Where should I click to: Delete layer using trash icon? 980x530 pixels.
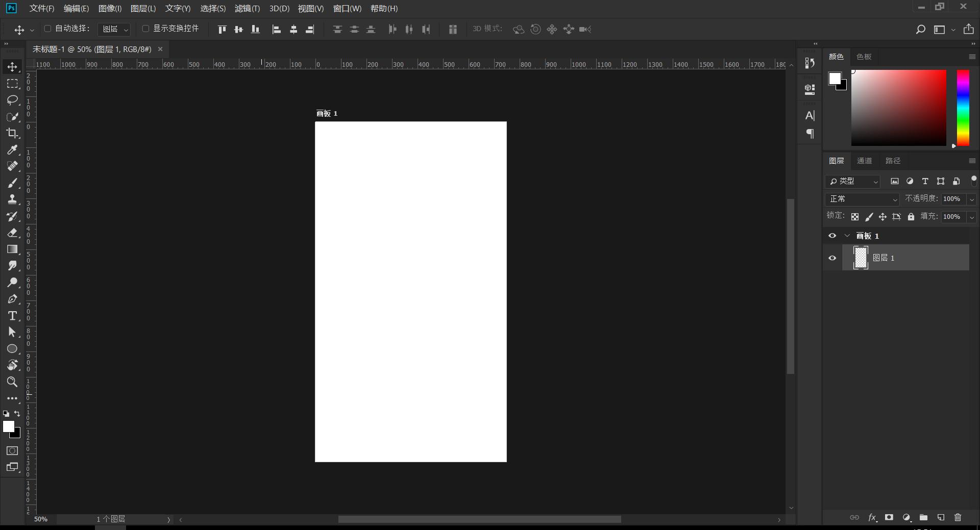coord(958,517)
